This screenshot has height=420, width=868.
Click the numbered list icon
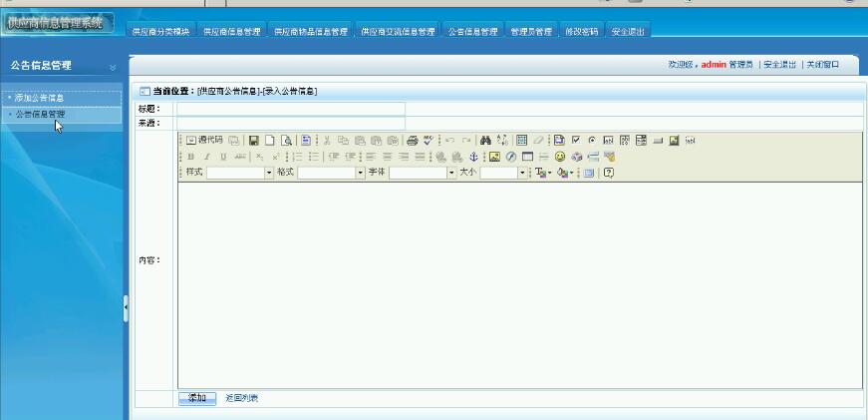(297, 157)
